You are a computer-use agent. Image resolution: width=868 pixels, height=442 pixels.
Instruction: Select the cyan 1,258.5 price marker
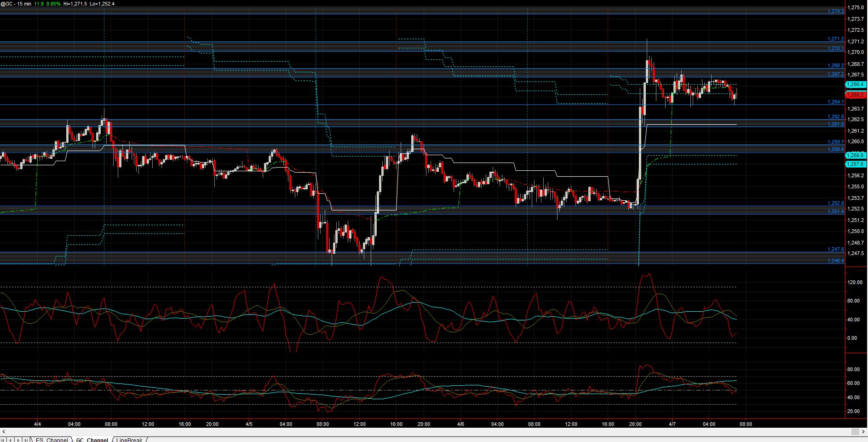[x=856, y=156]
